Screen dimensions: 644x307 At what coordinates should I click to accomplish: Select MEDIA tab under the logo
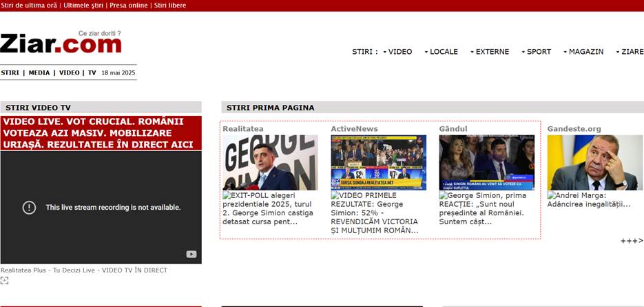[x=39, y=73]
